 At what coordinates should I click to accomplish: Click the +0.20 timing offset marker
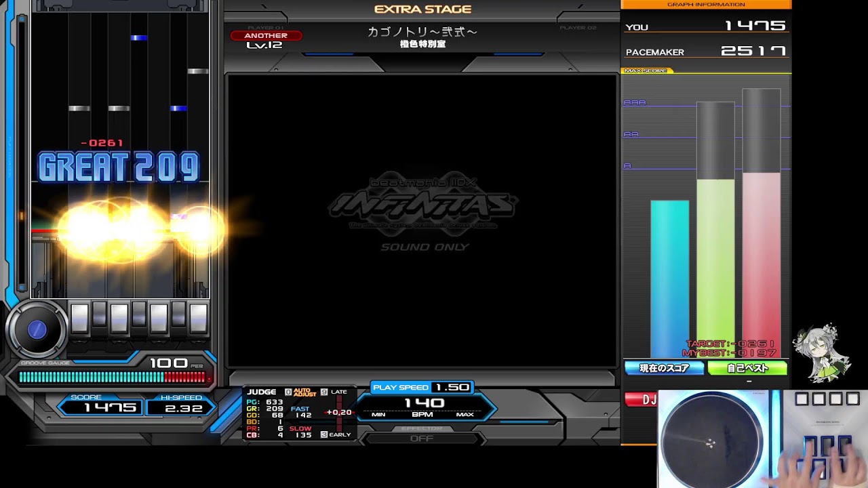pos(339,412)
